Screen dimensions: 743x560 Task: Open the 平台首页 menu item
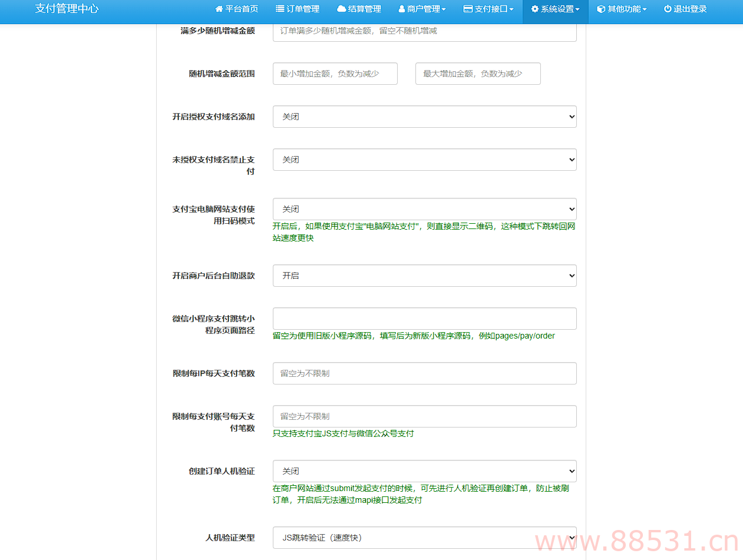click(x=242, y=9)
